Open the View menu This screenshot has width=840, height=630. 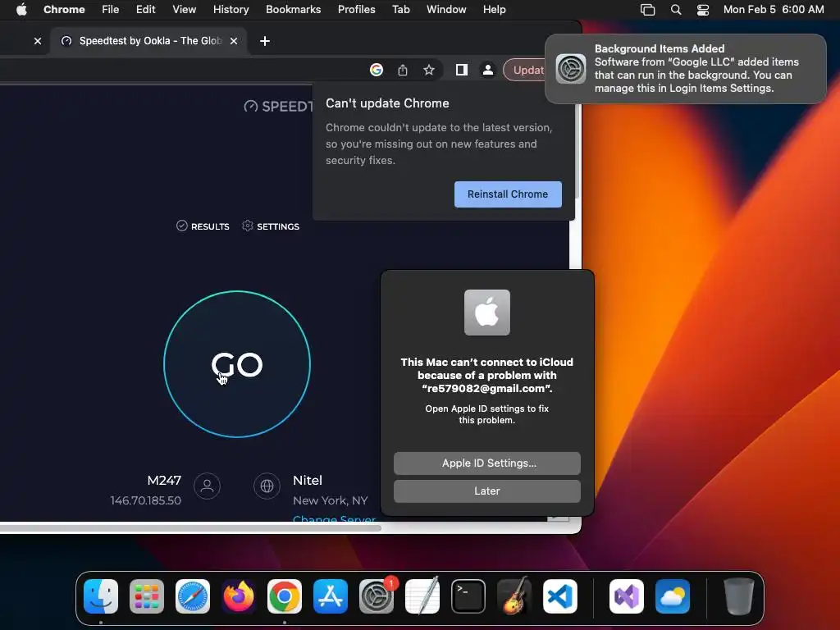coord(185,10)
